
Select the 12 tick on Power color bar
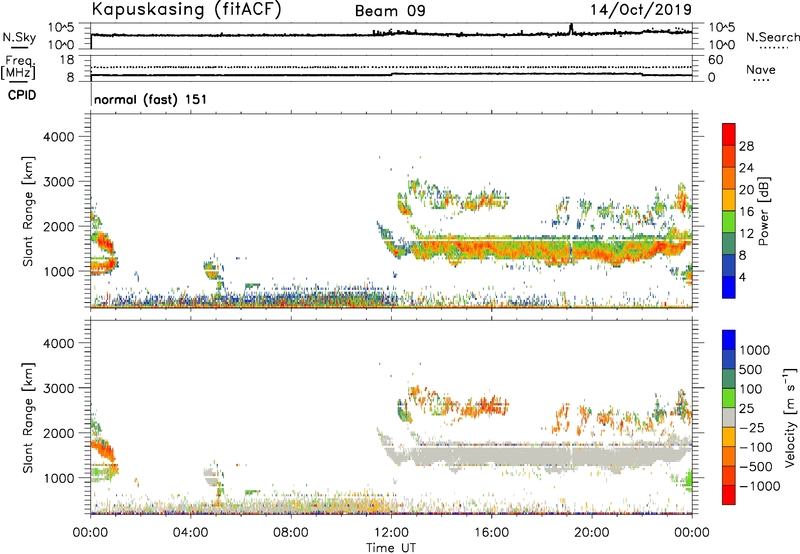[x=746, y=234]
